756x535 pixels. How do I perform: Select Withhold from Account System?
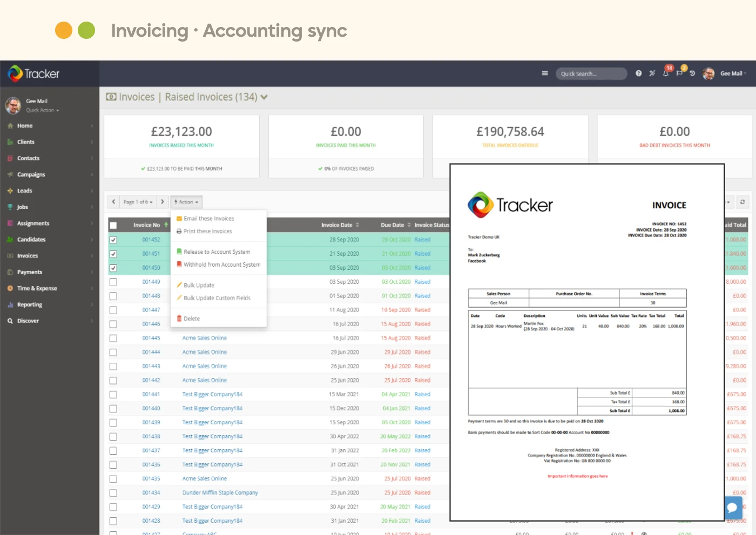pos(222,265)
